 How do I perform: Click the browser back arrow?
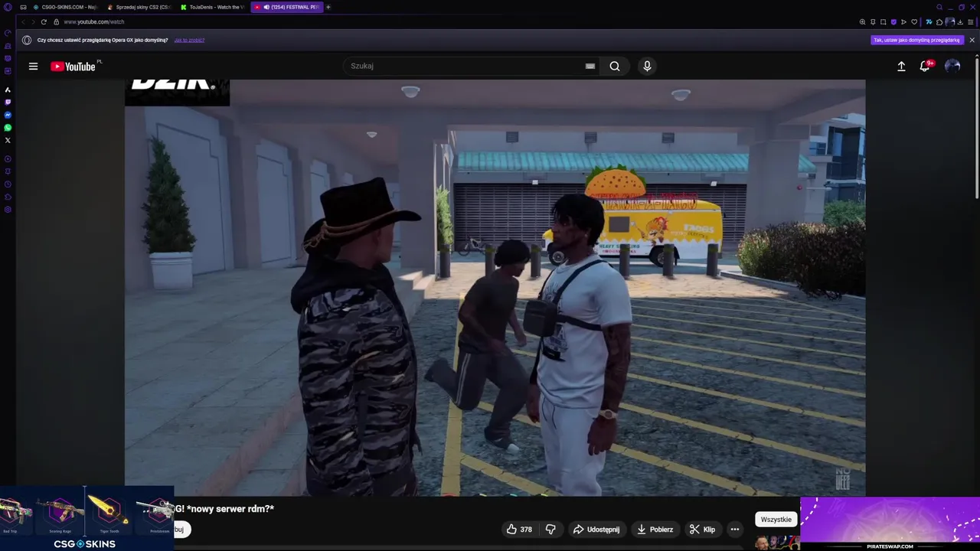[x=23, y=21]
